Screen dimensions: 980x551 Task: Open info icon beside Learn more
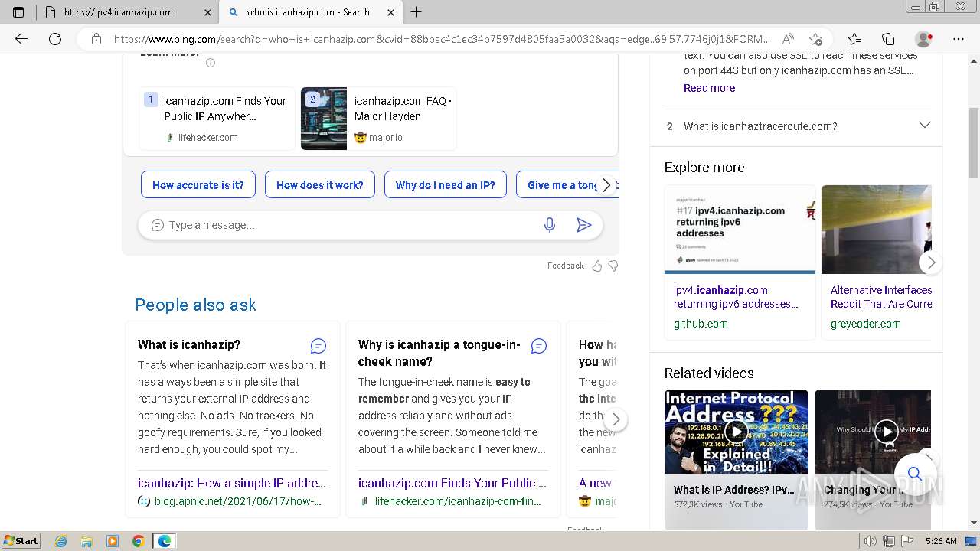pyautogui.click(x=211, y=63)
